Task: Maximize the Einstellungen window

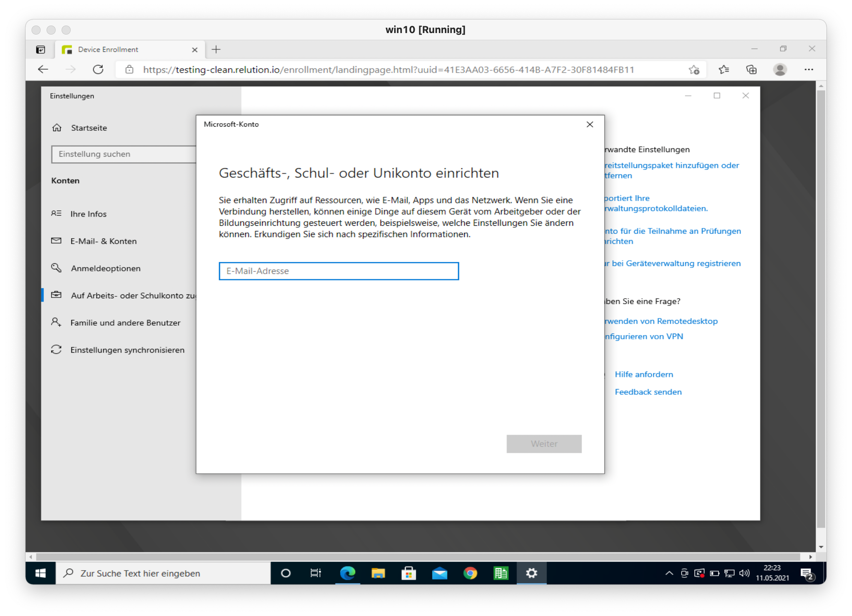Action: (717, 96)
